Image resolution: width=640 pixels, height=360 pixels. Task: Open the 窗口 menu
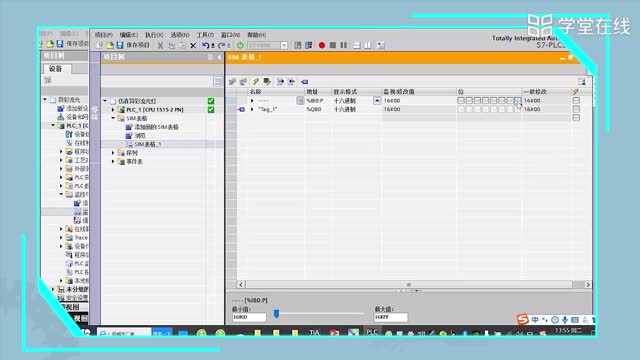click(231, 35)
